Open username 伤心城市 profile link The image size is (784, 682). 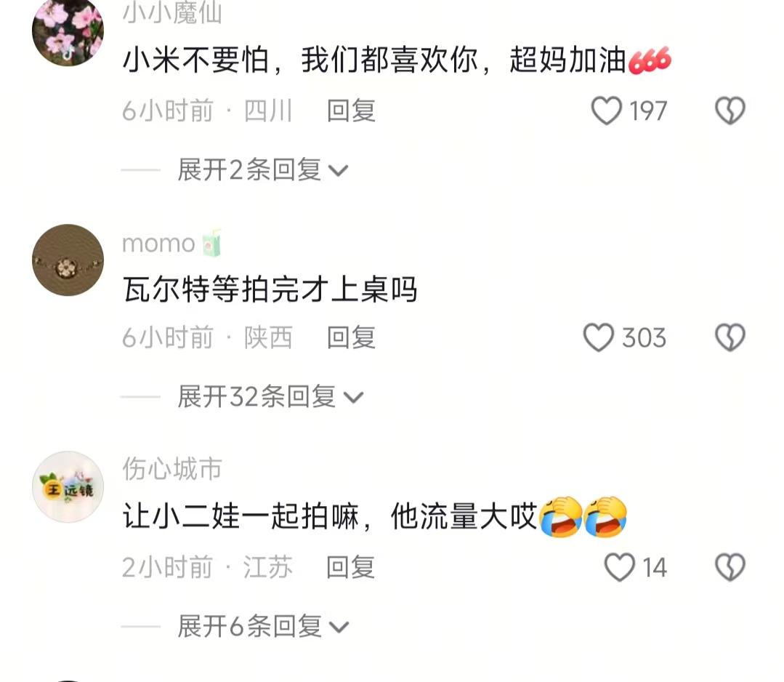coord(172,469)
